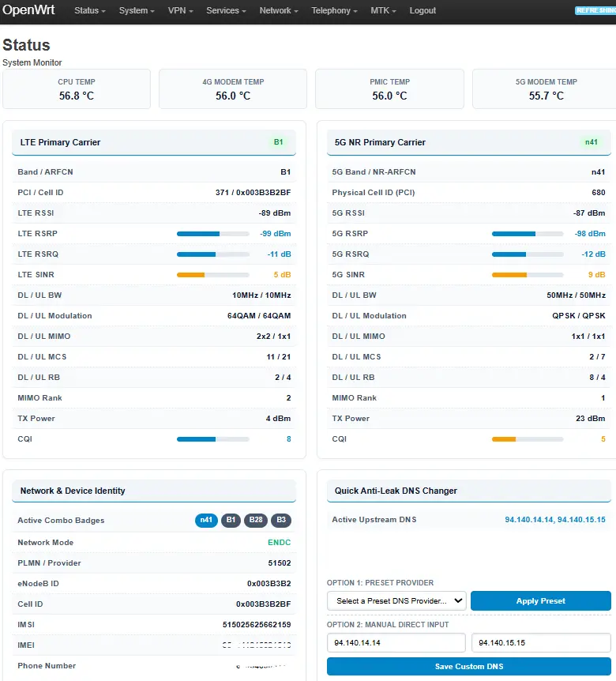Expand the System menu
Viewport: 616px width, 681px height.
pos(137,10)
